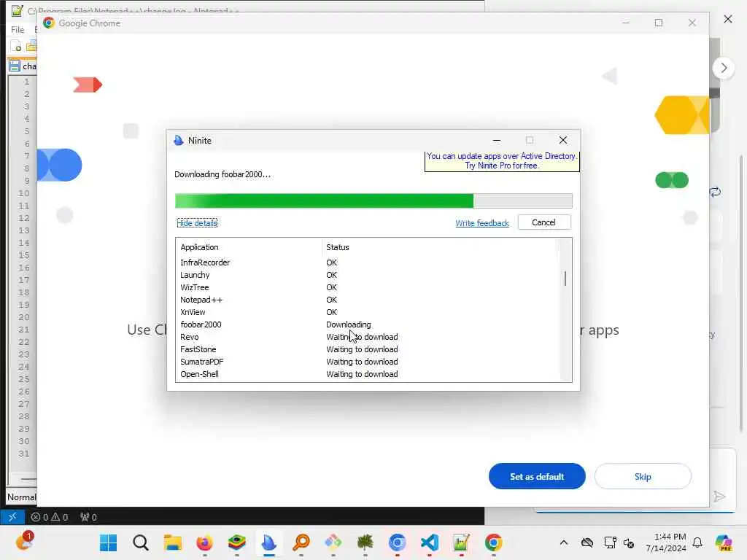Image resolution: width=747 pixels, height=560 pixels.
Task: Click the Ninite title bar icon
Action: click(x=179, y=141)
